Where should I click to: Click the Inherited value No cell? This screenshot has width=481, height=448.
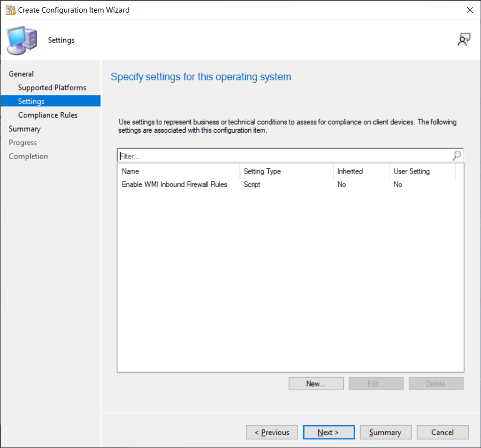click(341, 185)
